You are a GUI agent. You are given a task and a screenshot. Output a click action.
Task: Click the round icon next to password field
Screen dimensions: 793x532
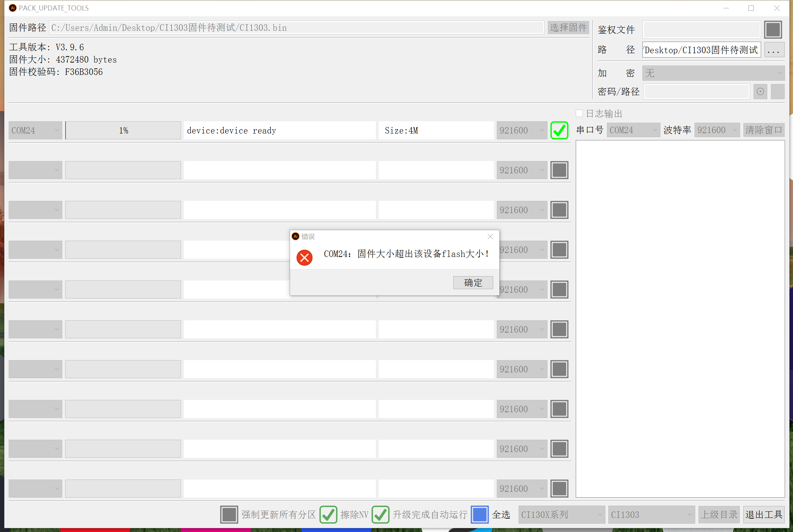tap(760, 92)
